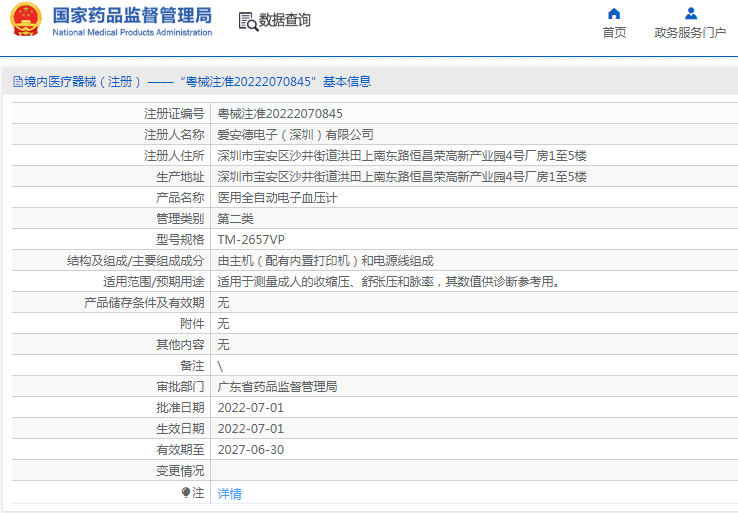
Task: Click the empty 变更情况 value cell
Action: point(474,471)
